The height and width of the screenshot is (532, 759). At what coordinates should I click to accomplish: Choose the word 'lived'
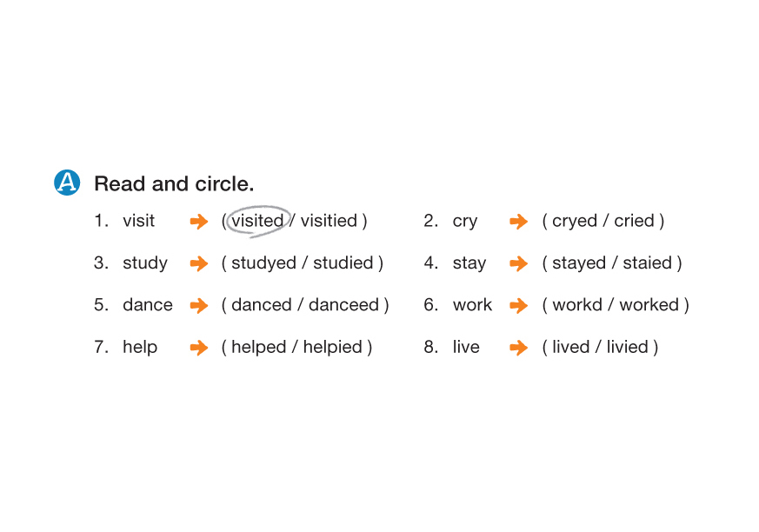[x=570, y=347]
